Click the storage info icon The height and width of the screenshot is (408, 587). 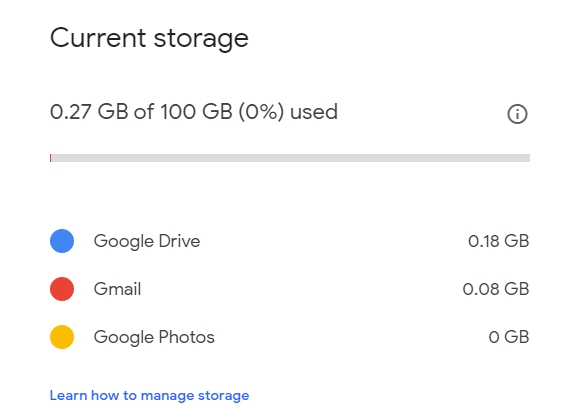(x=517, y=114)
